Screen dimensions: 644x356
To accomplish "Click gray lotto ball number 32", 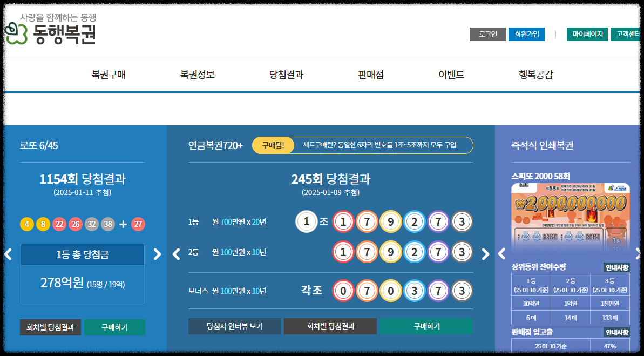I will click(x=92, y=224).
